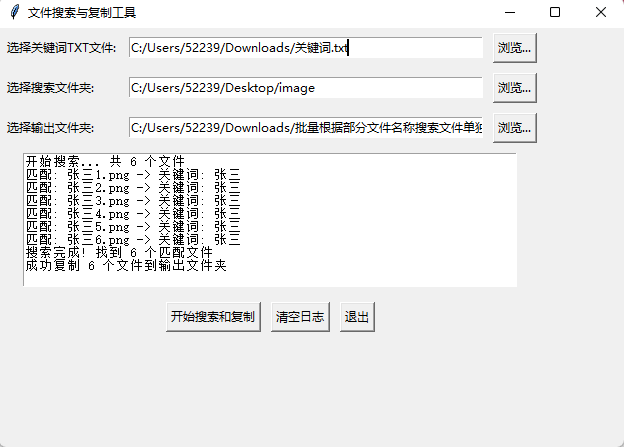Click log line 搜索完成! 找到 6 个匹配文件
Screen dimensions: 624x447
click(x=119, y=252)
